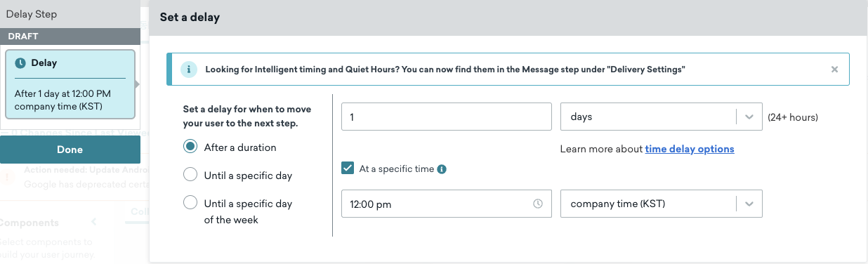Expand timezone selector chevron arrow

pos(749,204)
